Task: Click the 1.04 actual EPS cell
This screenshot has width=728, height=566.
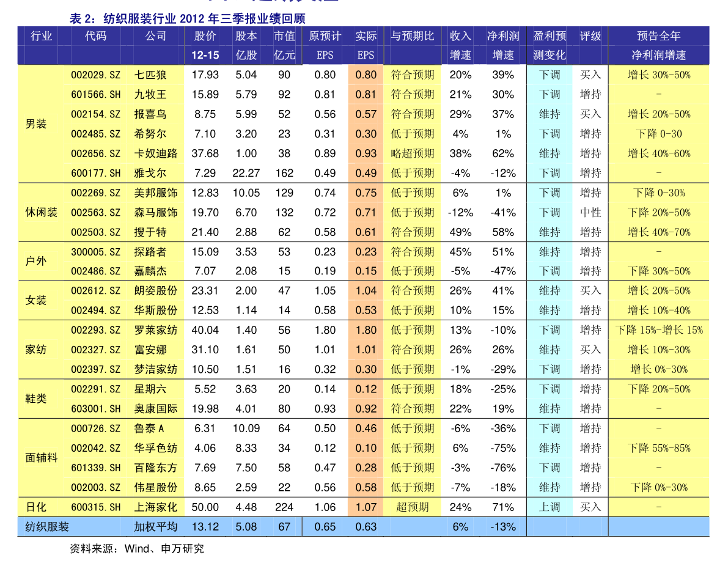Action: click(x=366, y=291)
